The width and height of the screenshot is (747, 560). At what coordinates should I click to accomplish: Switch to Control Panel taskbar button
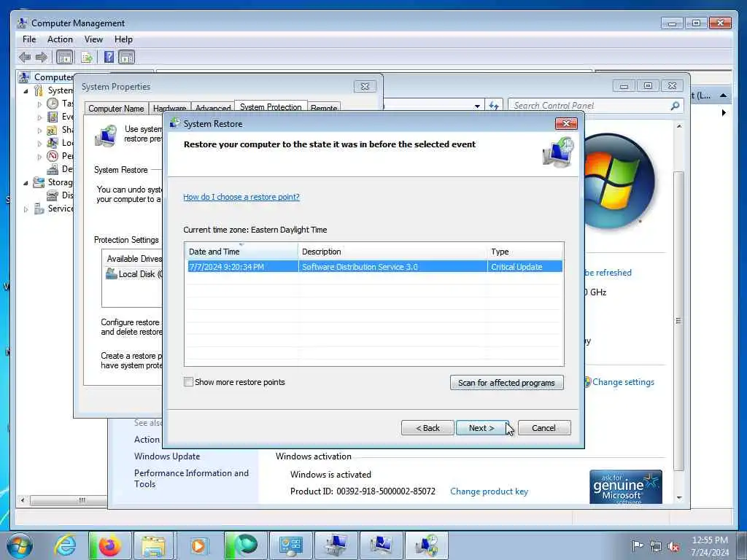coord(290,545)
